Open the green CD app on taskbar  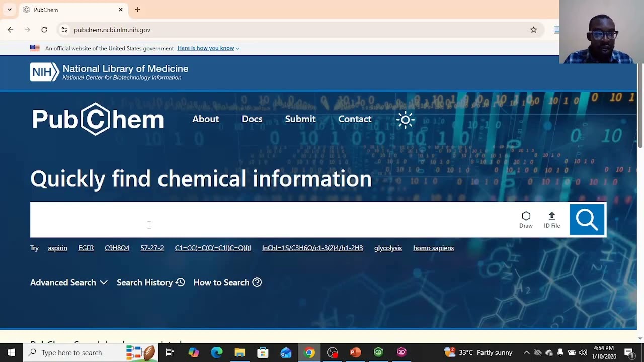point(378,353)
